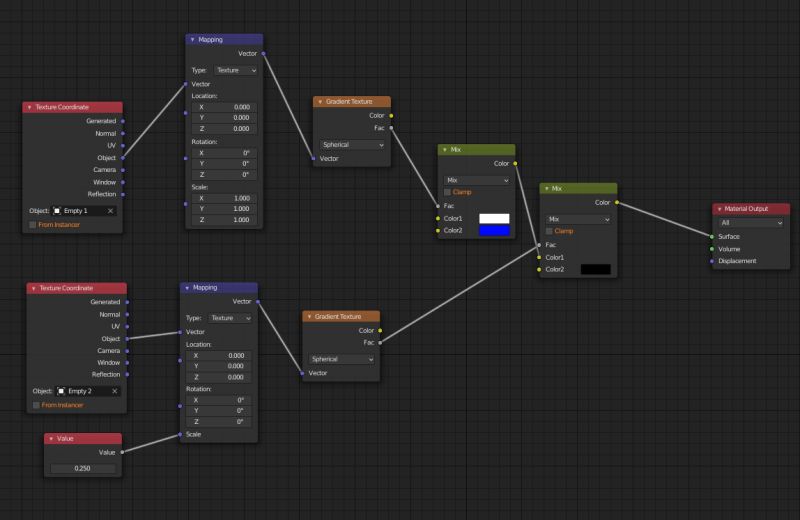Click the Scale input socket on lower Mapping node
Screen dimensions: 800x520
(x=180, y=434)
